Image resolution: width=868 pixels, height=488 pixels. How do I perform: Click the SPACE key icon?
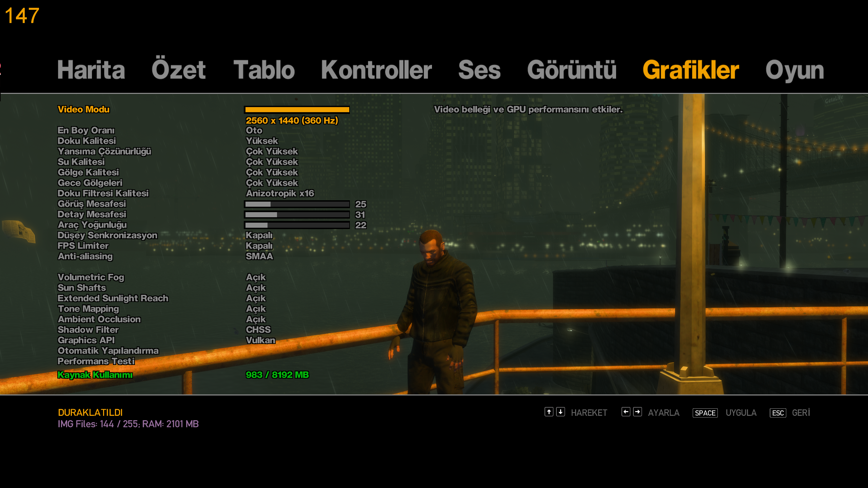tap(705, 413)
